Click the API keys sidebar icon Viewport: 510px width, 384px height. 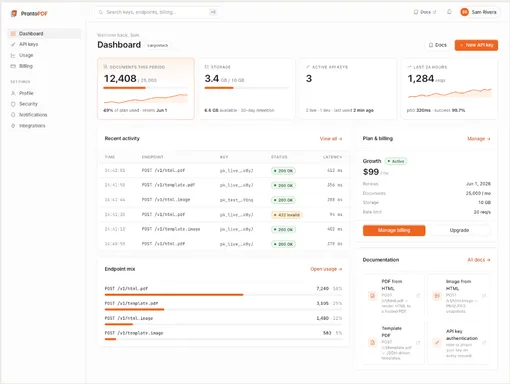pos(13,44)
